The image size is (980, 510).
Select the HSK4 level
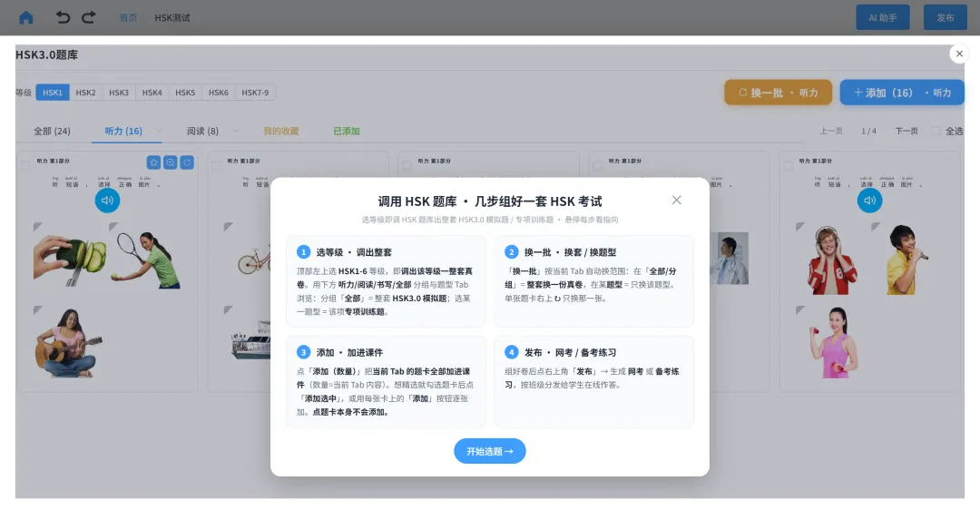[x=152, y=93]
